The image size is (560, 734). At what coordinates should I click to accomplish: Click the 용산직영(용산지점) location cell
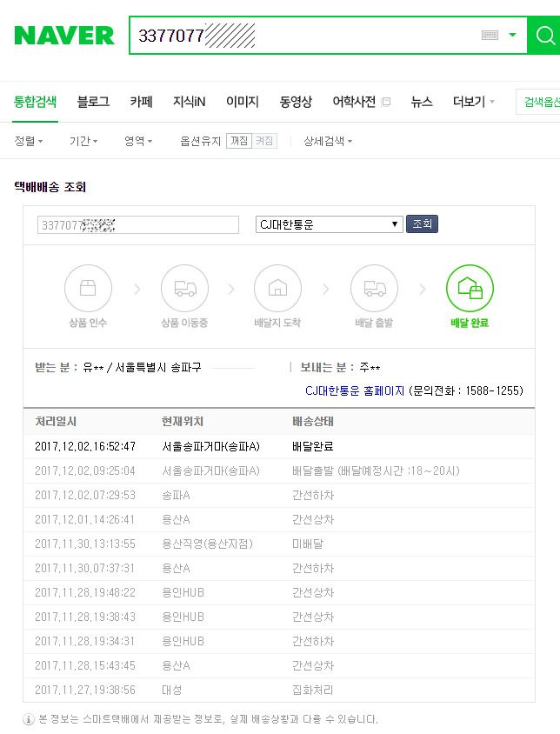[208, 544]
